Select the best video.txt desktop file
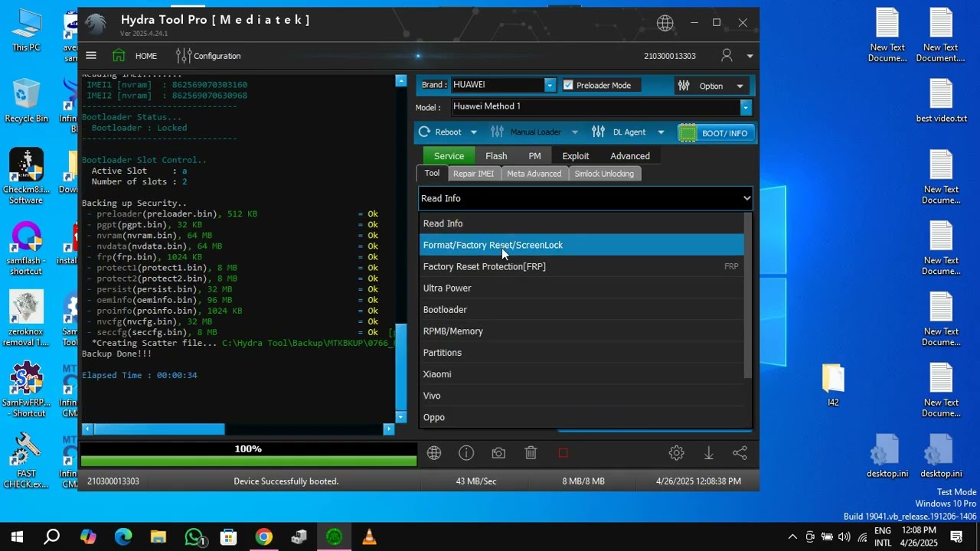Viewport: 980px width, 551px height. pyautogui.click(x=941, y=100)
